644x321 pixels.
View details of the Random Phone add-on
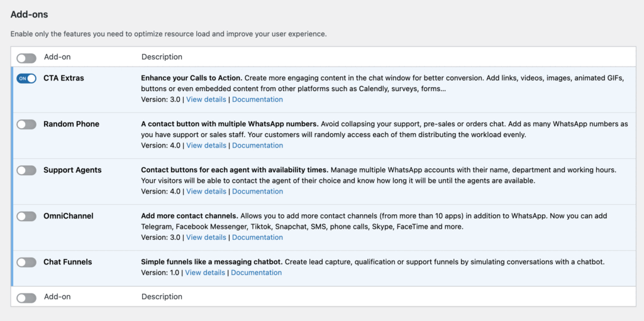[x=206, y=145]
